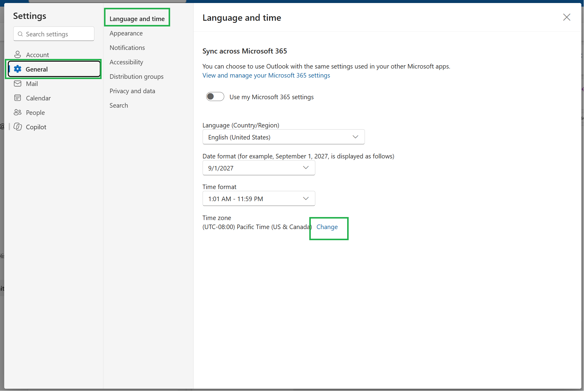Close the Settings dialog

[567, 17]
